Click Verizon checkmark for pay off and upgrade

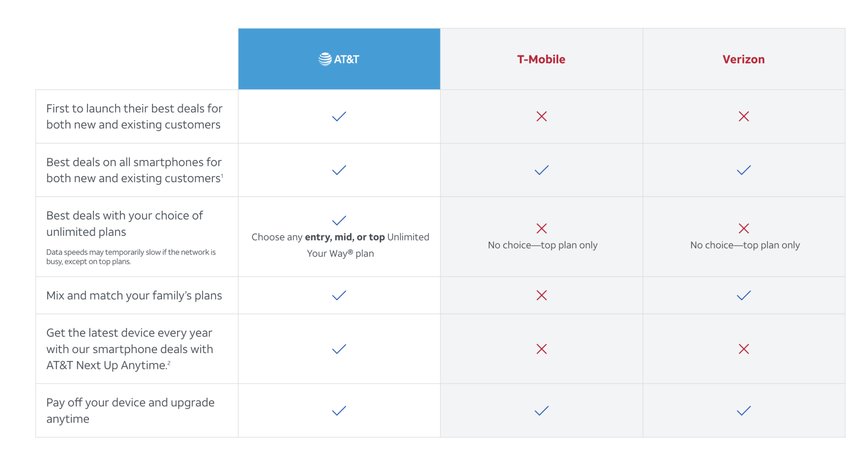tap(743, 411)
